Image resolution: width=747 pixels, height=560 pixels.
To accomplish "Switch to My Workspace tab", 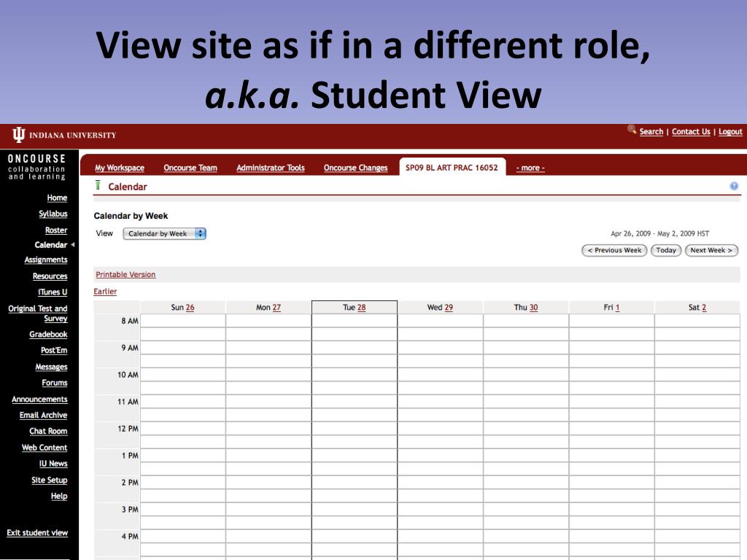I will click(119, 168).
